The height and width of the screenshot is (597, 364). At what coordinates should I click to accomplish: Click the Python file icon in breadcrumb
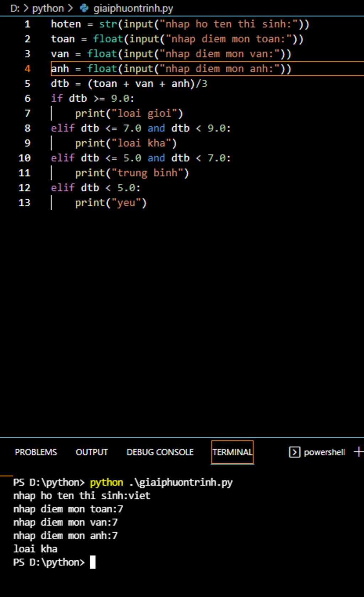click(84, 8)
